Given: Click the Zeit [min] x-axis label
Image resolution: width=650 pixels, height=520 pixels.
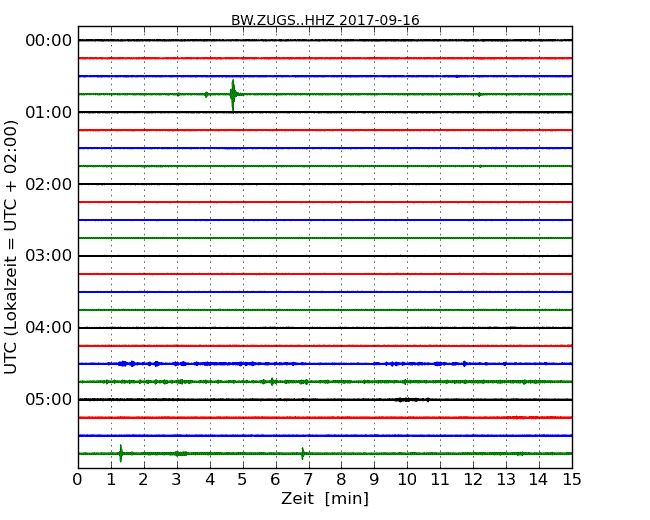Looking at the screenshot, I should 325,498.
